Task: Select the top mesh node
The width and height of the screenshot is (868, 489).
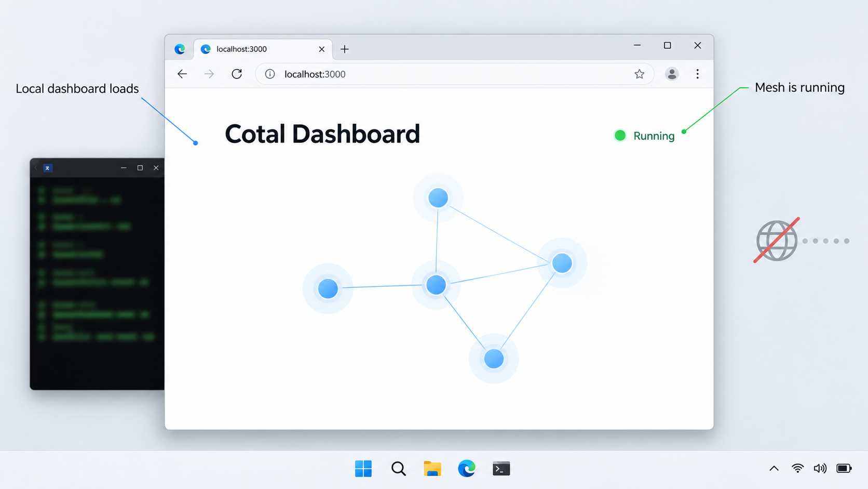Action: coord(438,198)
